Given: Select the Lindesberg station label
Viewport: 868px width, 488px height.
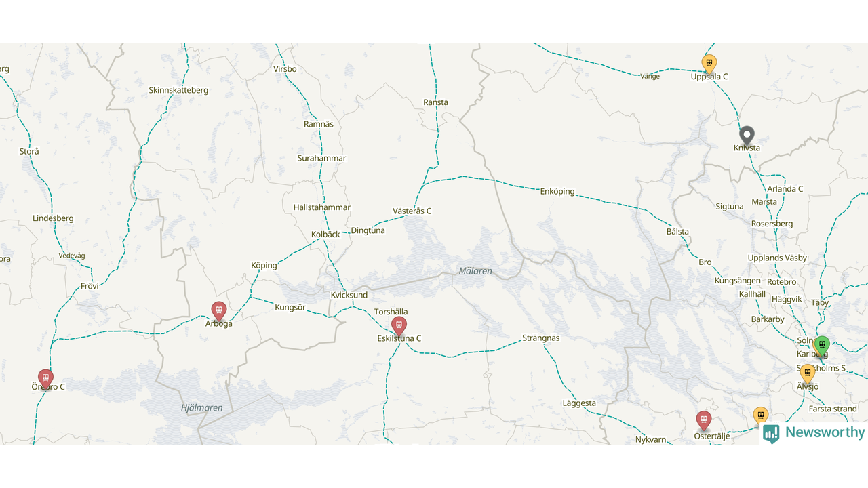Looking at the screenshot, I should tap(53, 218).
